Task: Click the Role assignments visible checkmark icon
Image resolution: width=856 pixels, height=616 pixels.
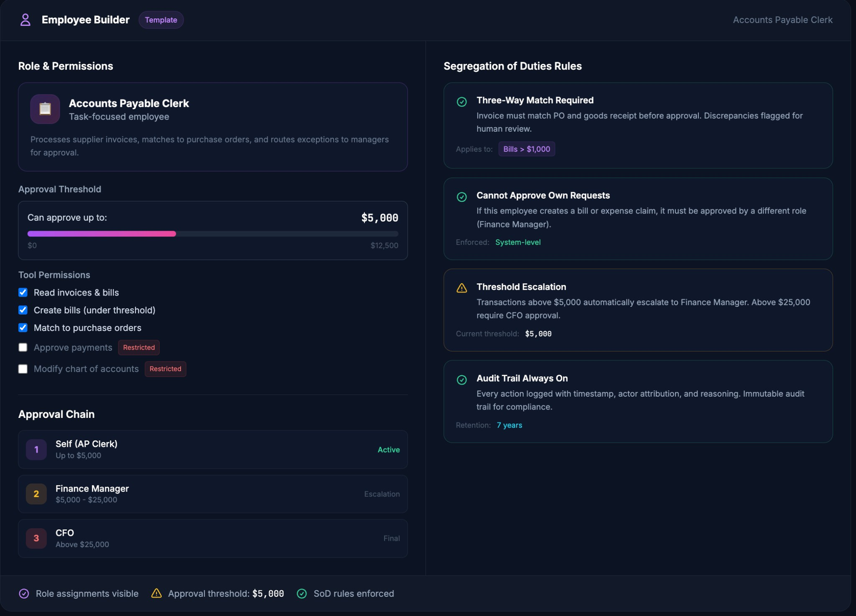Action: click(24, 593)
